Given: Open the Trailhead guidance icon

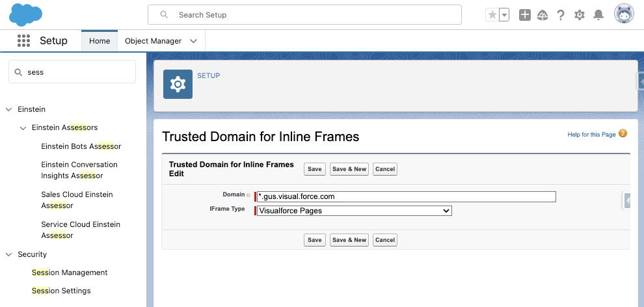Looking at the screenshot, I should click(543, 15).
